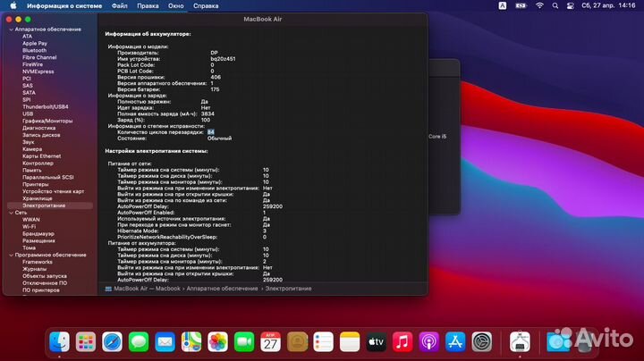
Task: Click 'Электропитание' in the path bar
Action: (x=288, y=289)
